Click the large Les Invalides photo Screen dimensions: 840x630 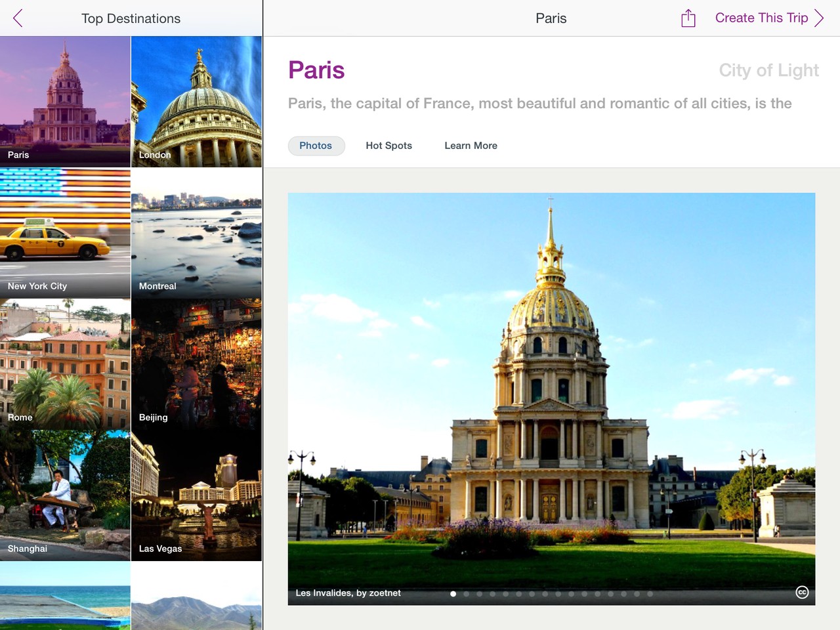[x=551, y=398]
